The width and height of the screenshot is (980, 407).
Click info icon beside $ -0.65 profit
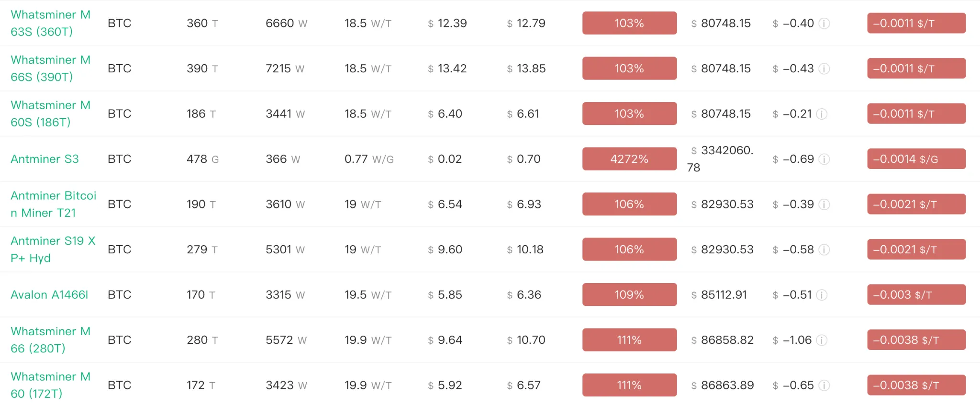click(824, 385)
